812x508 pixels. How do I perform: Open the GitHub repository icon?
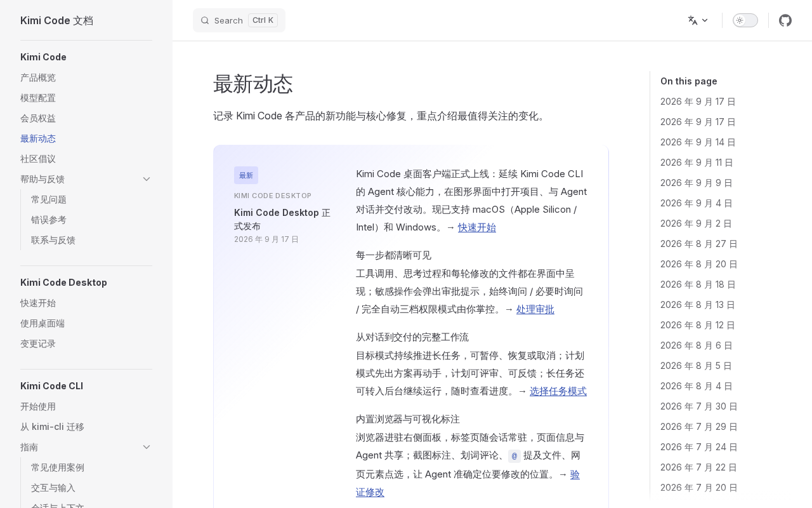tap(785, 20)
